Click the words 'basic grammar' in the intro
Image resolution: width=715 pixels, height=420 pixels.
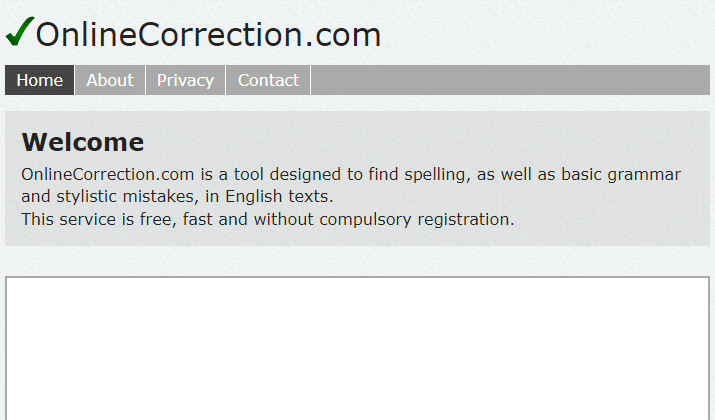(621, 175)
